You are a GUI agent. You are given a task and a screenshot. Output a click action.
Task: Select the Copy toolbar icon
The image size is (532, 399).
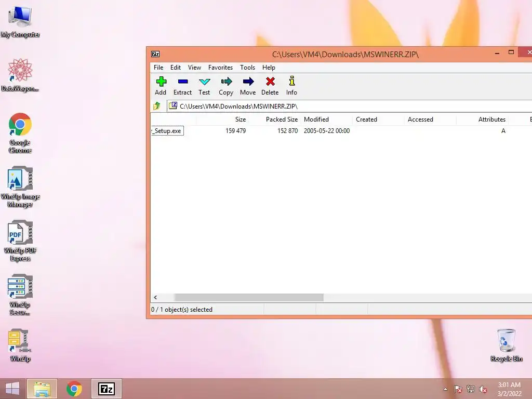226,86
